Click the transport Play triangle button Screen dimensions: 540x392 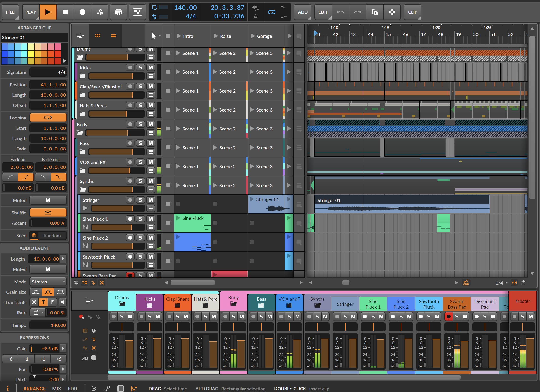tap(48, 12)
